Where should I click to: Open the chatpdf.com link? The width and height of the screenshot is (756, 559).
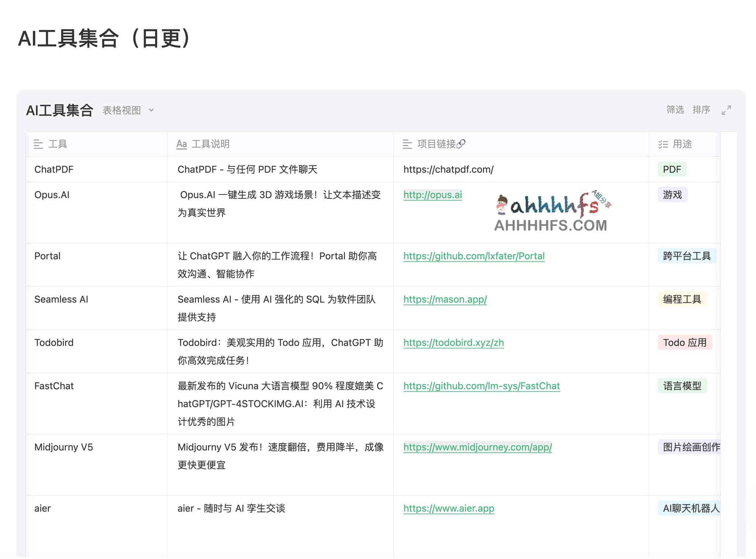point(448,169)
